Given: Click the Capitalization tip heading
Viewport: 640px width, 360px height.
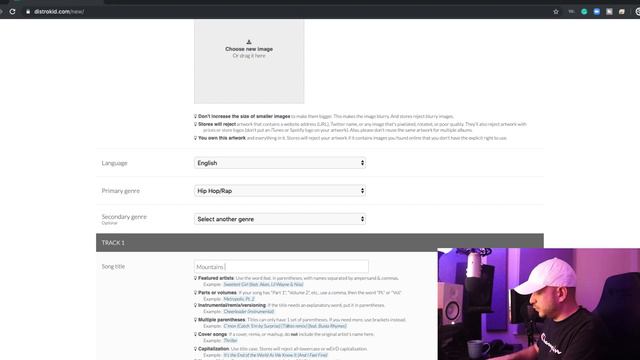Looking at the screenshot, I should [x=213, y=349].
